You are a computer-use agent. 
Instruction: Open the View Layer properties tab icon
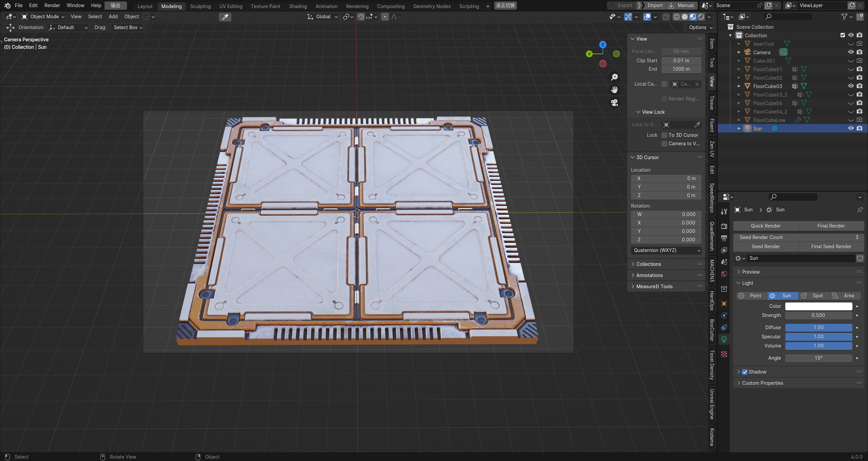[x=724, y=250]
